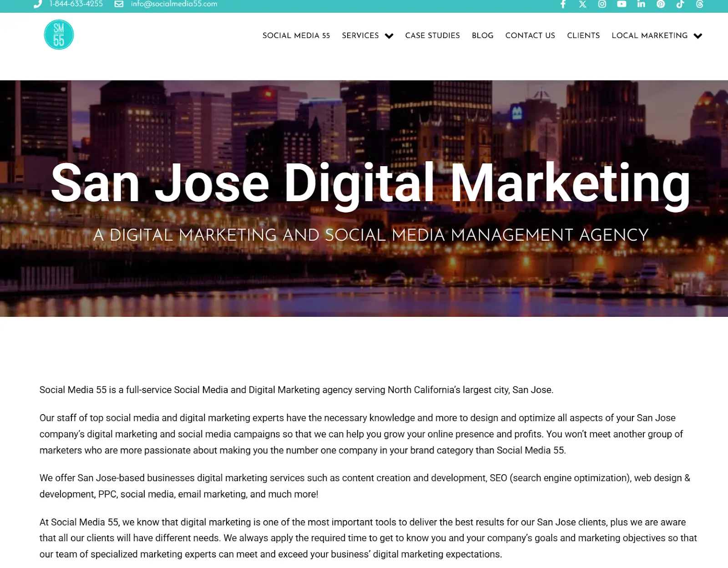
Task: Open the Instagram social icon
Action: 602,4
